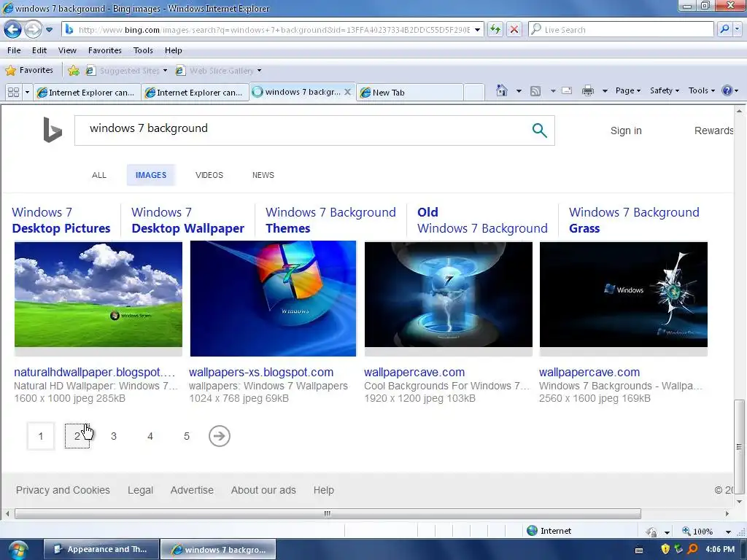Image resolution: width=747 pixels, height=560 pixels.
Task: Click the Windows Start orb button
Action: [x=18, y=550]
